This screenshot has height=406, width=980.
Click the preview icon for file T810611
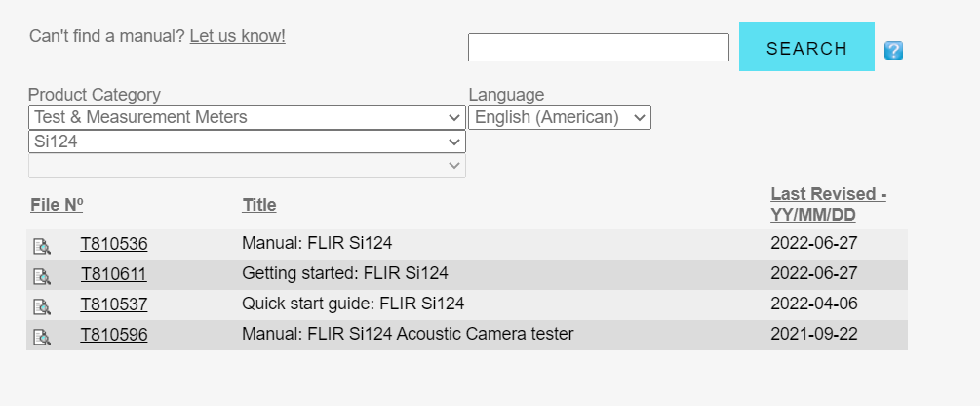42,275
